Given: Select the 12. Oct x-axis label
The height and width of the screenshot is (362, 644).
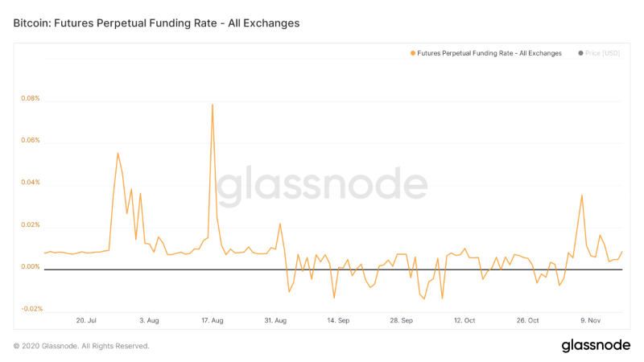Looking at the screenshot, I should (464, 320).
